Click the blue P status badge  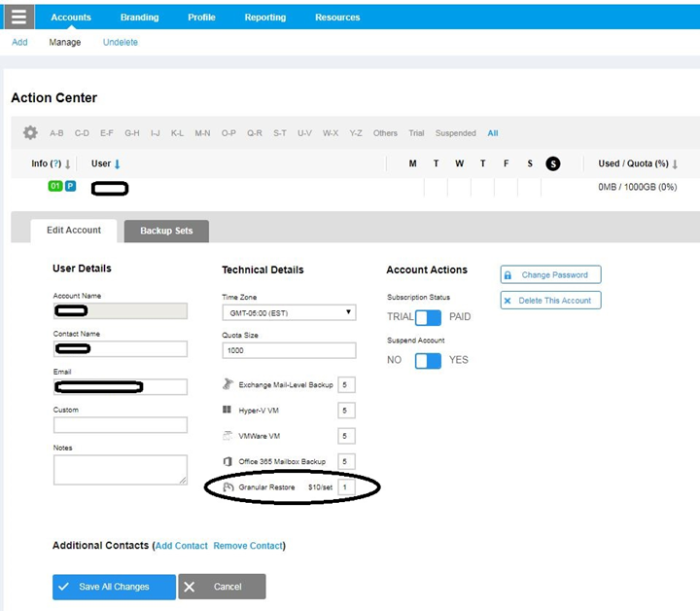coord(70,186)
